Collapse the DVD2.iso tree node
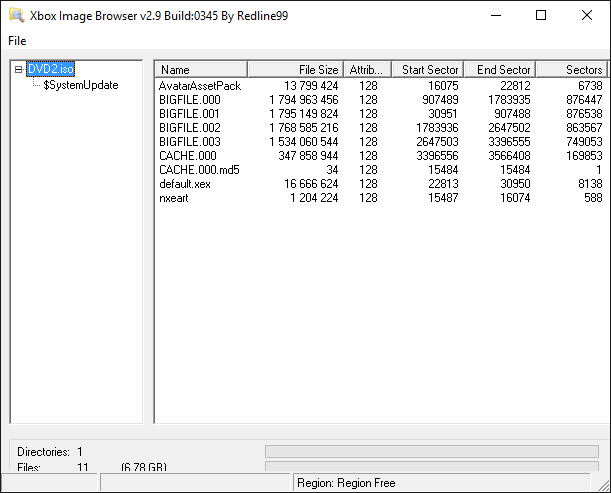Image resolution: width=611 pixels, height=493 pixels. (18, 69)
